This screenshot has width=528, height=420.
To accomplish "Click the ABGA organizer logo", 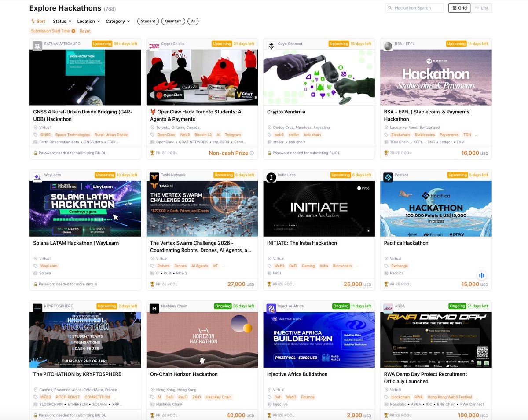I will (x=388, y=308).
